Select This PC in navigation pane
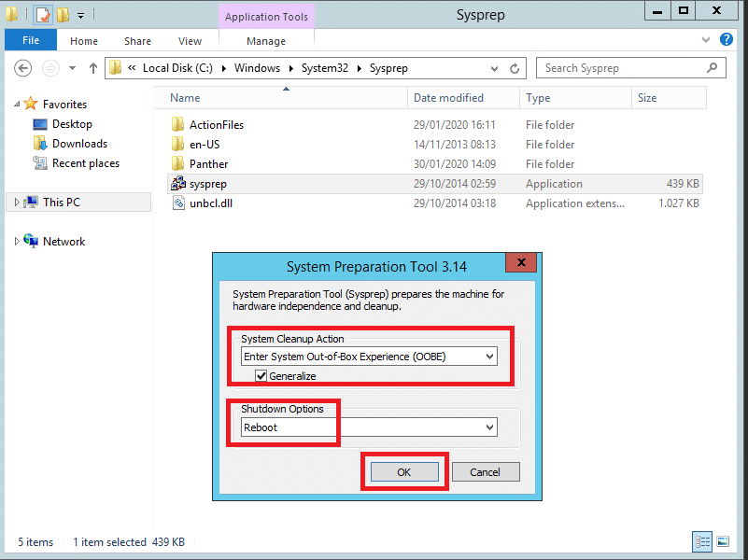 coord(61,203)
